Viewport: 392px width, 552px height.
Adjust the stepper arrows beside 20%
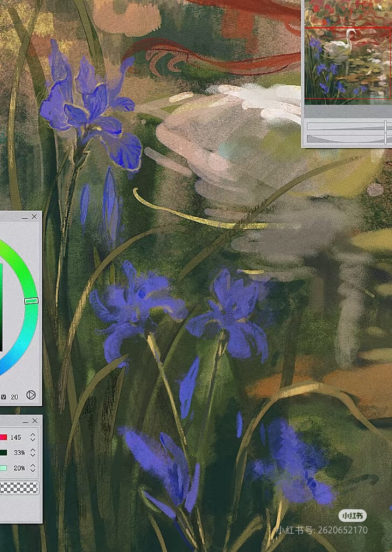pyautogui.click(x=33, y=468)
